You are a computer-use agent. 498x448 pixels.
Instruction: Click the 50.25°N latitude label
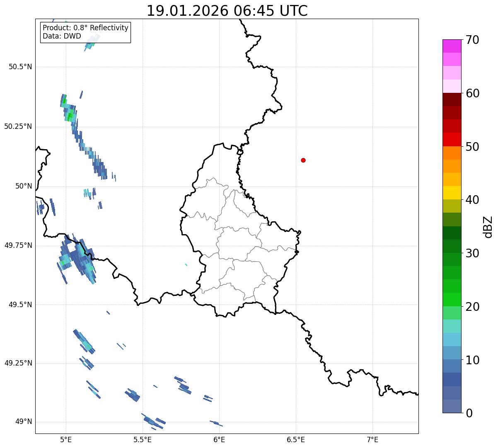pyautogui.click(x=18, y=126)
